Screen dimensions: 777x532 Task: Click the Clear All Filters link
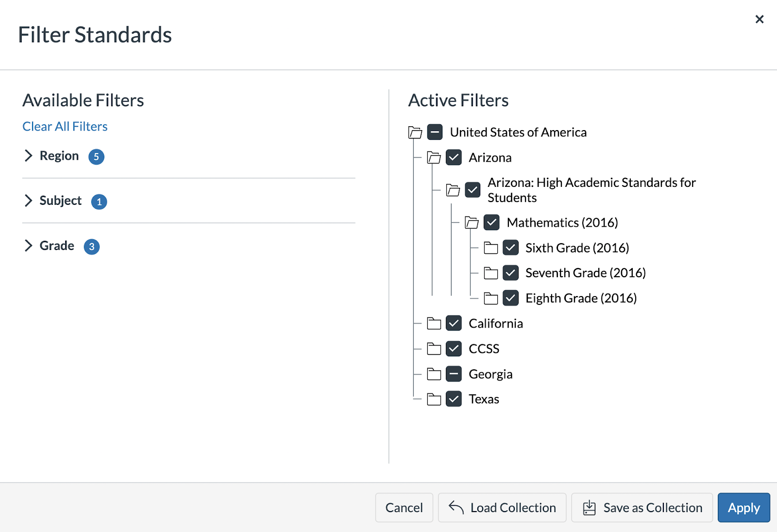[x=65, y=127]
